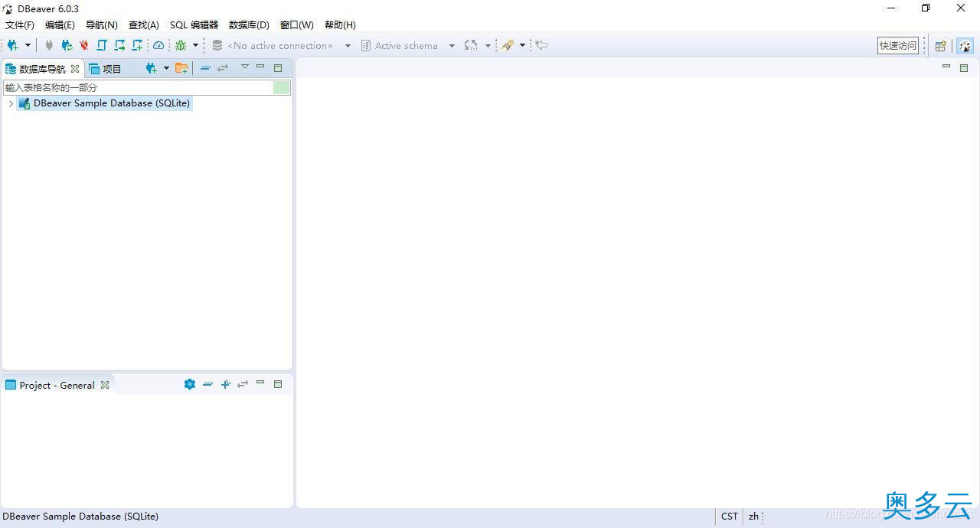Open SQL Editor from the main toolbar
The image size is (980, 528).
102,45
